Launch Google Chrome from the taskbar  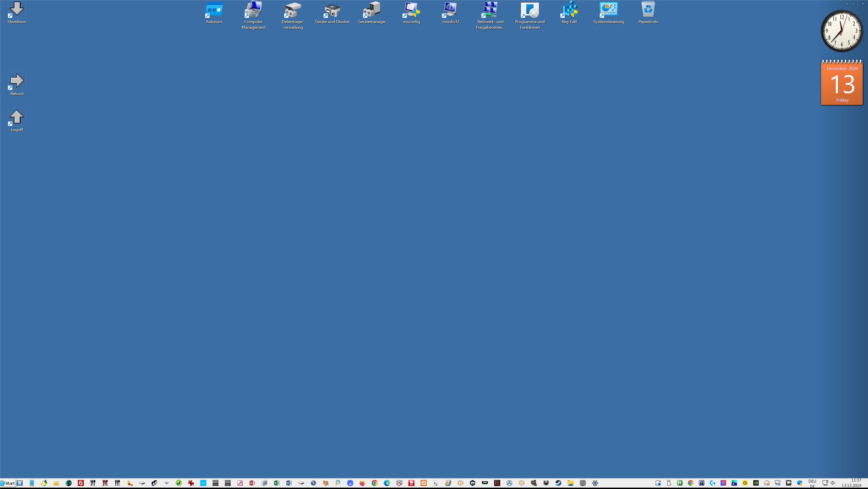tap(375, 483)
